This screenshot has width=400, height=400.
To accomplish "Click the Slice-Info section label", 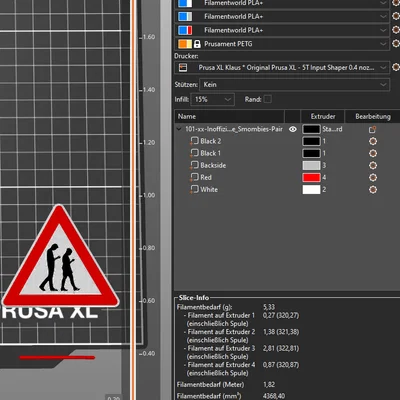I will coord(194,298).
